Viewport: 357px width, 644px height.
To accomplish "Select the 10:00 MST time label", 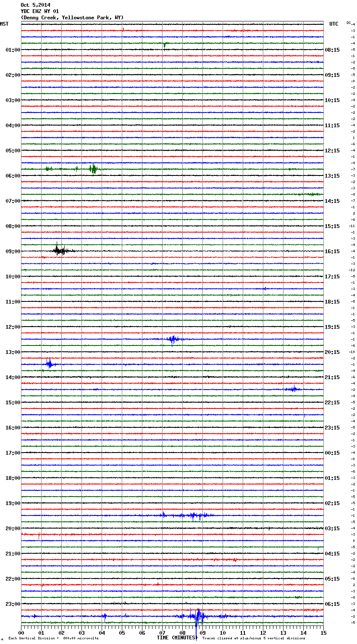I will click(13, 277).
